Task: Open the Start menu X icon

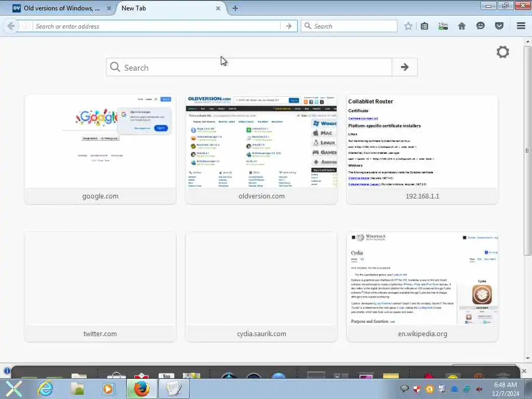Action: [x=14, y=389]
